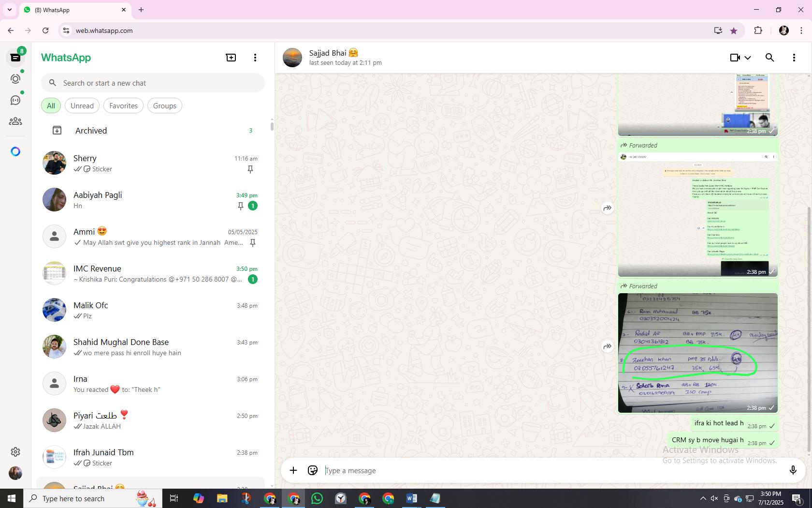Close the WhatsApp browser tab
812x508 pixels.
pos(124,10)
